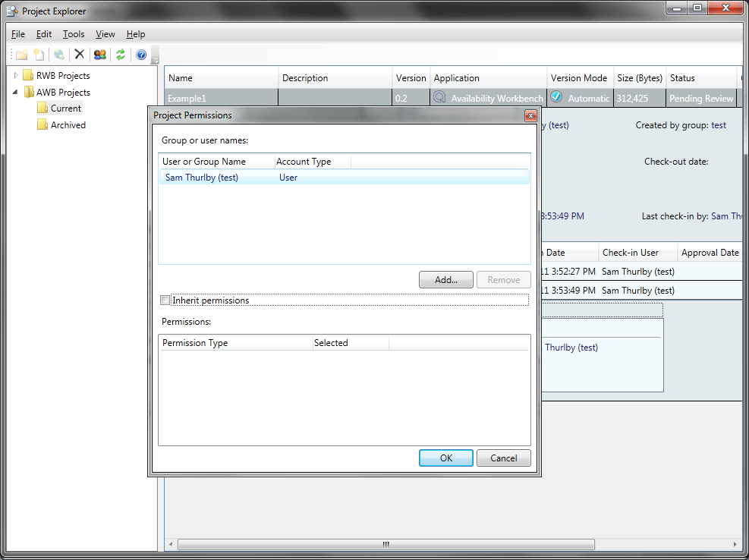Collapse the AWB Projects tree node

(x=16, y=92)
